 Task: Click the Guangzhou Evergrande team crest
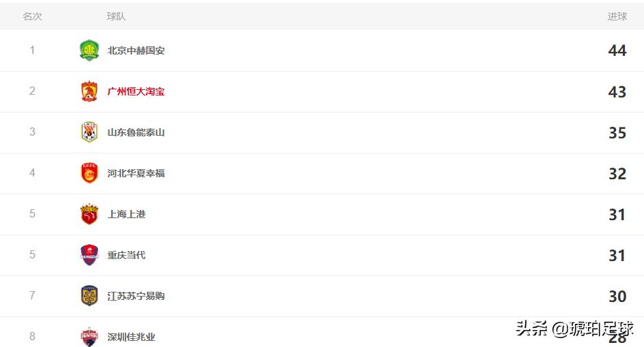[89, 91]
